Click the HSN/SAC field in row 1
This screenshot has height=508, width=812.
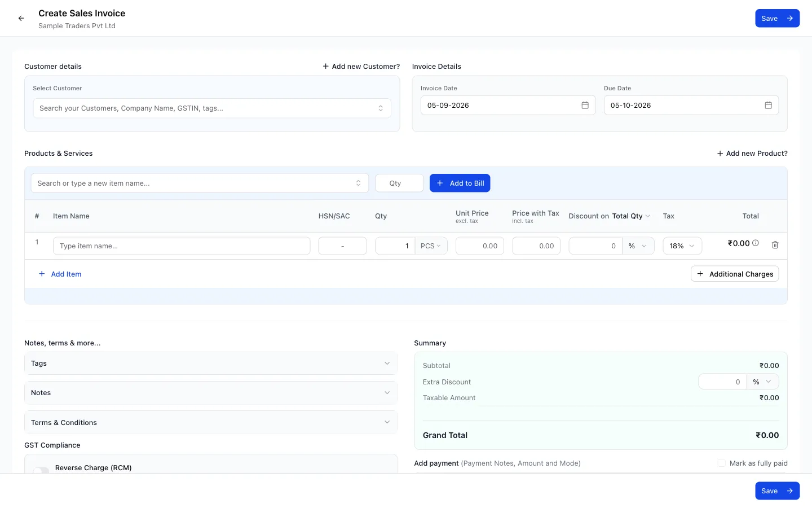click(342, 246)
